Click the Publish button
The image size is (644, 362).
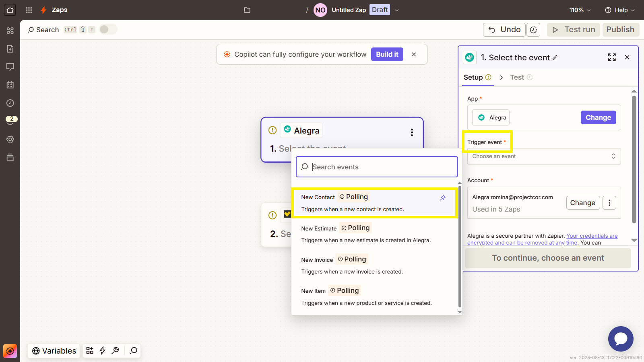(621, 30)
